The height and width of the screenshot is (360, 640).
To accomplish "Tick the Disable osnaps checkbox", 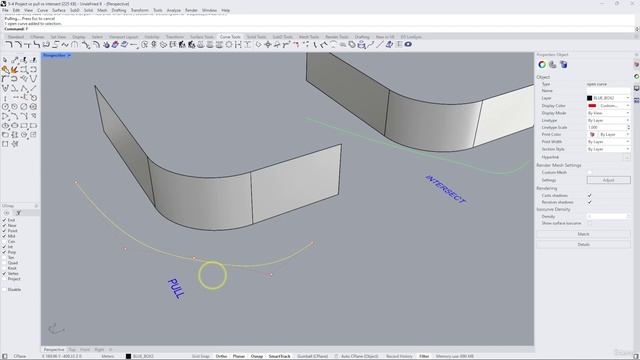I will pyautogui.click(x=4, y=289).
